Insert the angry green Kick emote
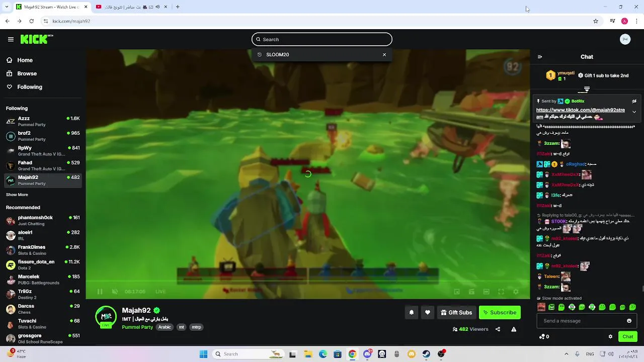 point(551,307)
